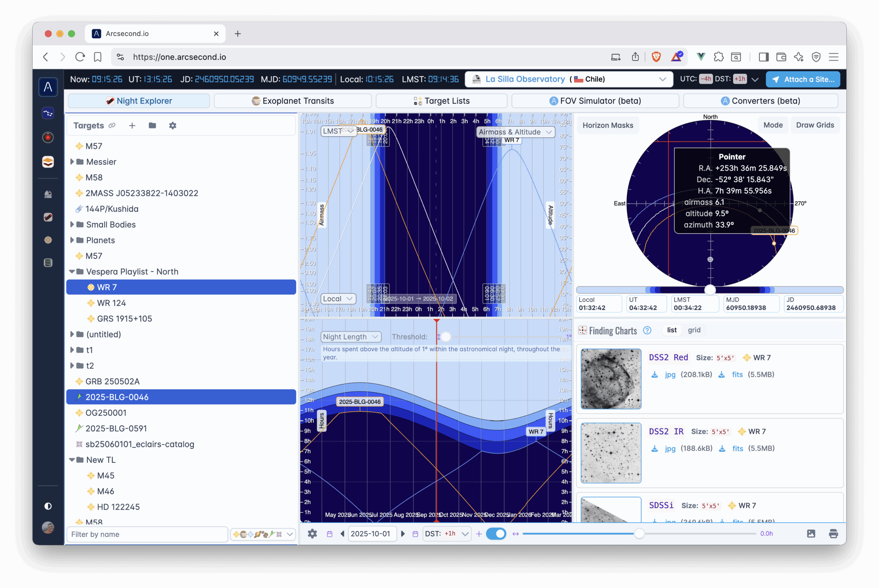Screen dimensions: 879x588
Task: Click the dark mode icon in sidebar
Action: (x=48, y=506)
